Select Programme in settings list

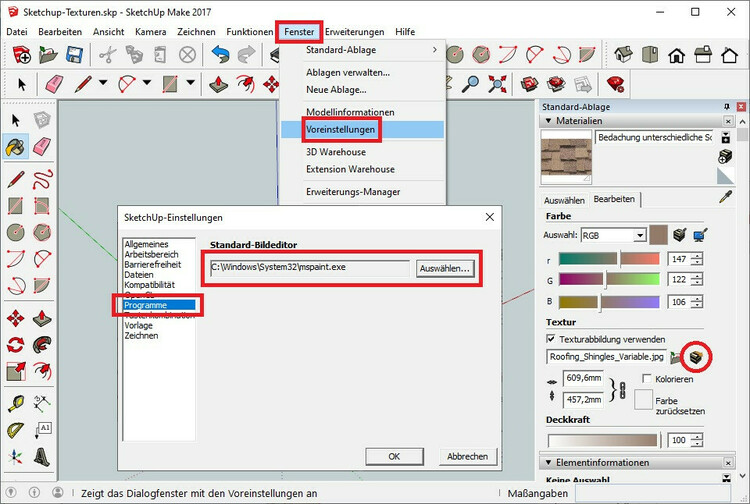(159, 305)
